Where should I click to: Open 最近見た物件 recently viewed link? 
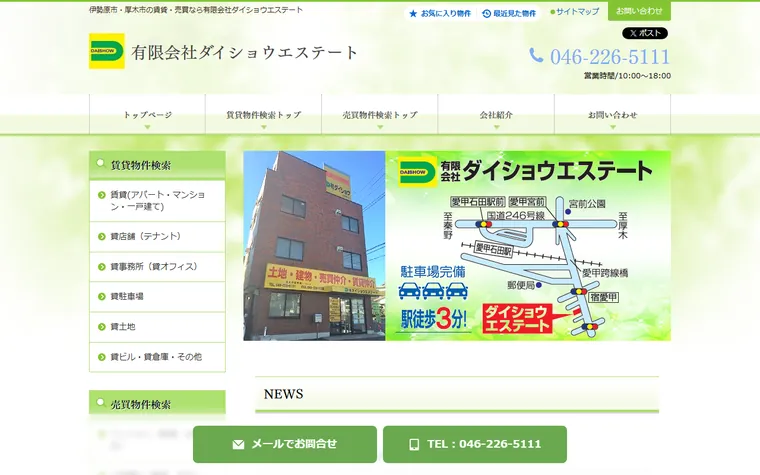pyautogui.click(x=509, y=14)
